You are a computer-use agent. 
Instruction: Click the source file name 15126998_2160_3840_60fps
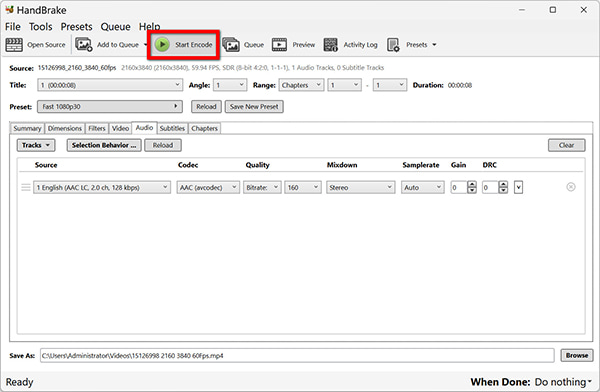point(77,68)
